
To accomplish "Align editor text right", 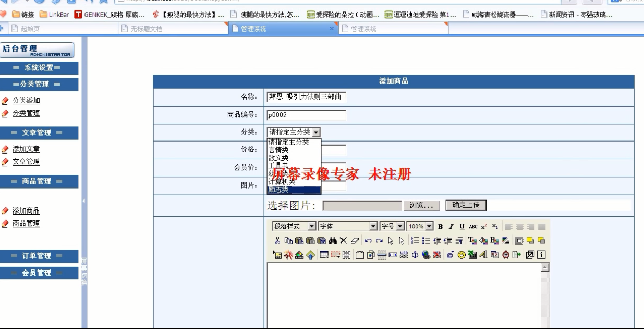I will pos(531,226).
